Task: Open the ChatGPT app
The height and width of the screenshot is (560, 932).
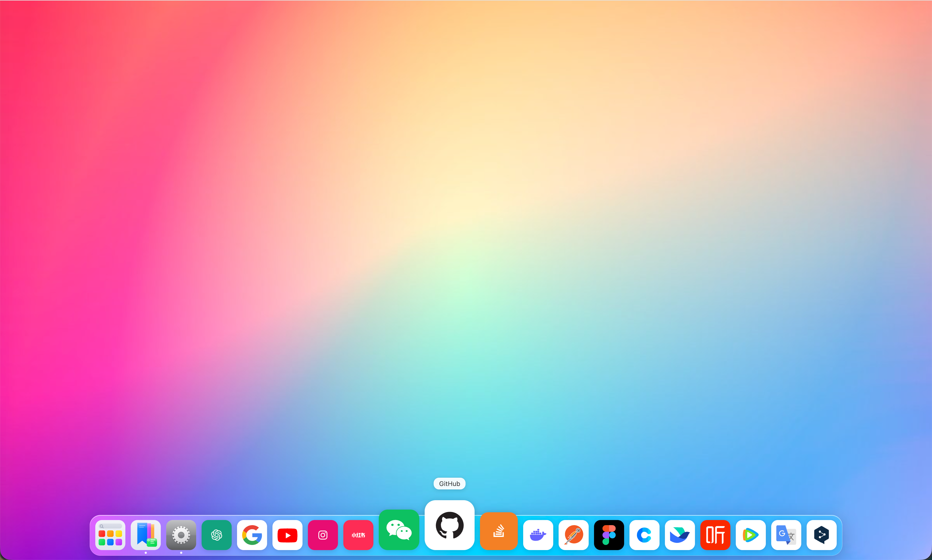Action: point(216,535)
